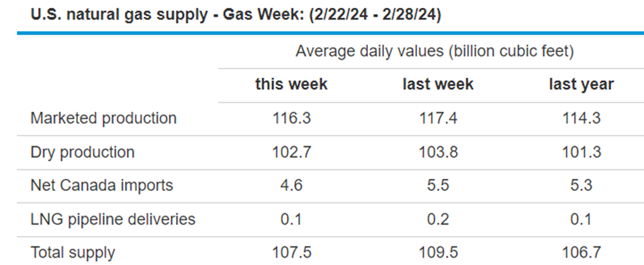
Task: Click the Dry production value 102.7
Action: click(x=291, y=152)
